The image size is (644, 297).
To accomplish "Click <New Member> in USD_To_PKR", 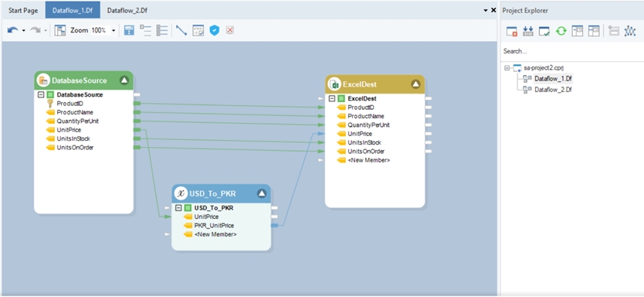I will point(215,234).
